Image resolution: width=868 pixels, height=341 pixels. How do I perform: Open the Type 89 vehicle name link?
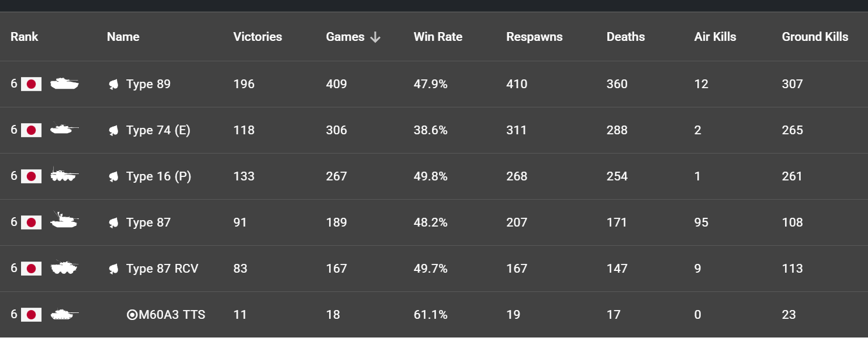[x=148, y=84]
